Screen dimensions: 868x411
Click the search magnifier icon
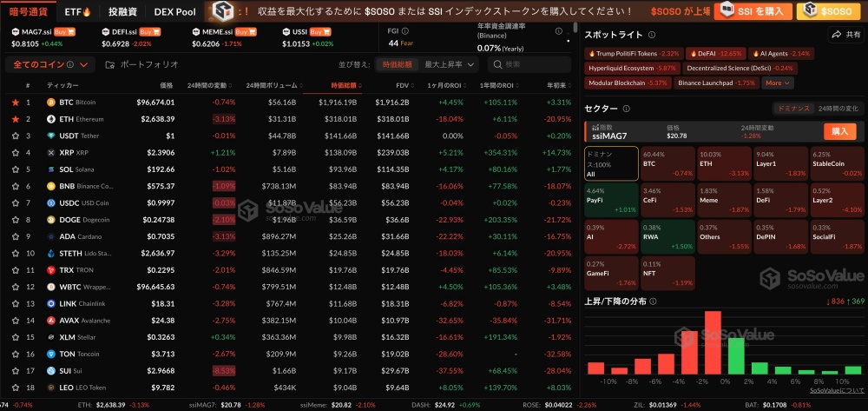[x=497, y=65]
